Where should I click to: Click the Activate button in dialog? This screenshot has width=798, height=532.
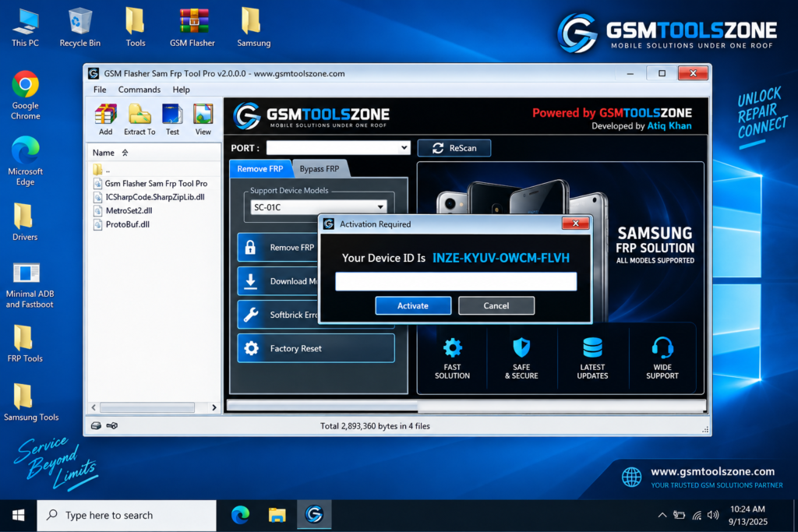413,305
